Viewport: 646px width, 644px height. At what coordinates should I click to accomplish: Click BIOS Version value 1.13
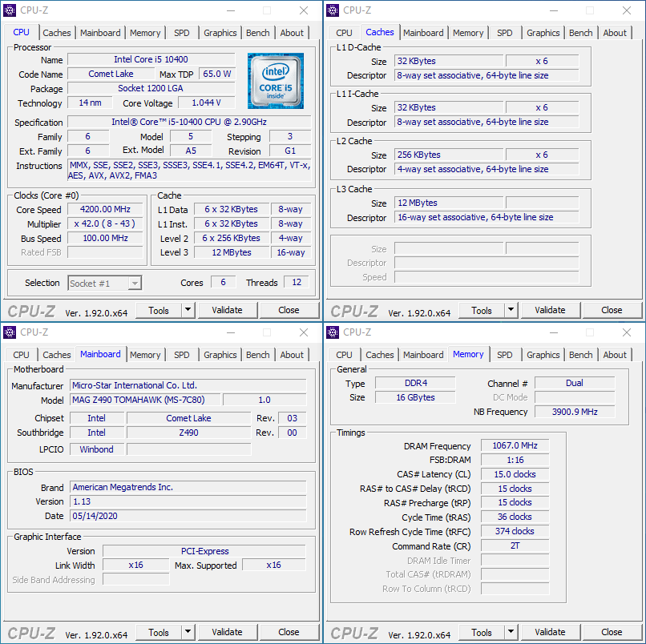pos(188,501)
